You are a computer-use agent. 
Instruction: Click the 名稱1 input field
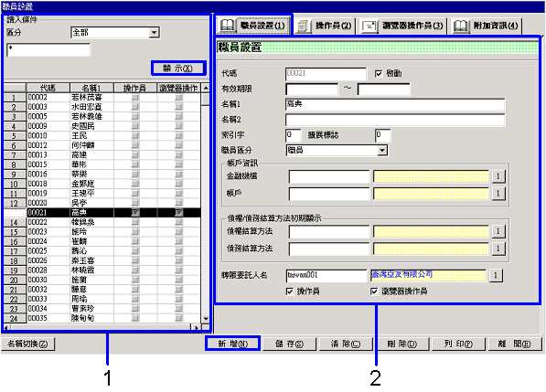[395, 104]
